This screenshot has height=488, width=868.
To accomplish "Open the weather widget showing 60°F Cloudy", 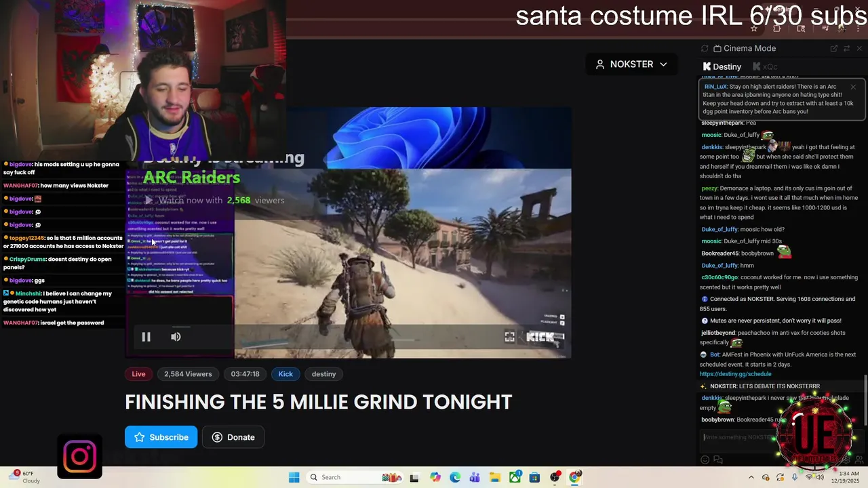I will point(25,477).
